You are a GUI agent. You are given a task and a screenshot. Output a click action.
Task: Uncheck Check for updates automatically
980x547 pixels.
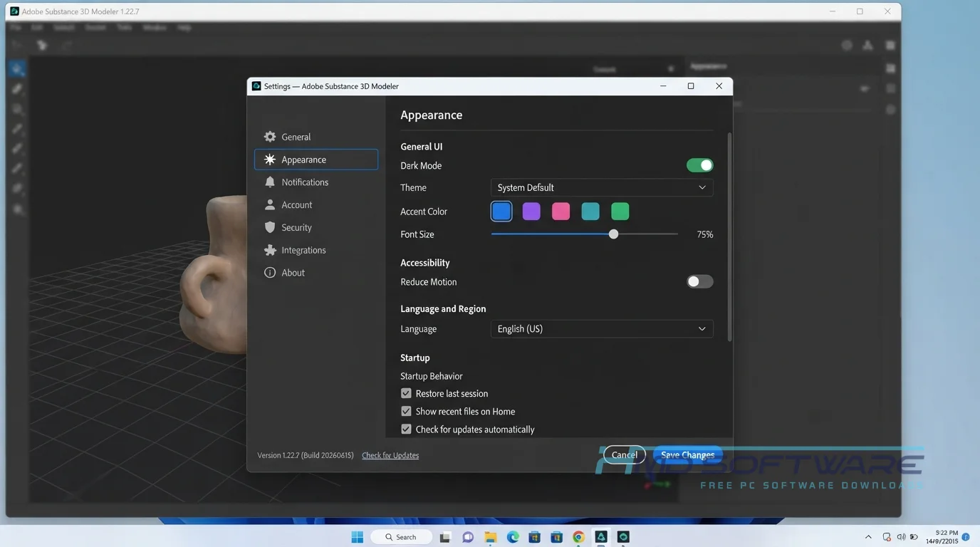point(406,429)
